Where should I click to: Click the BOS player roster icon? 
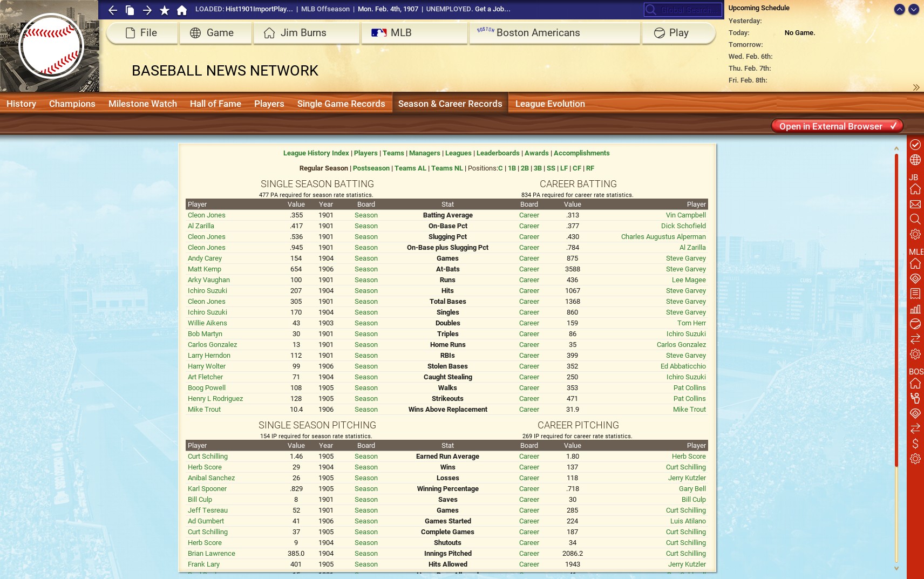pyautogui.click(x=915, y=398)
